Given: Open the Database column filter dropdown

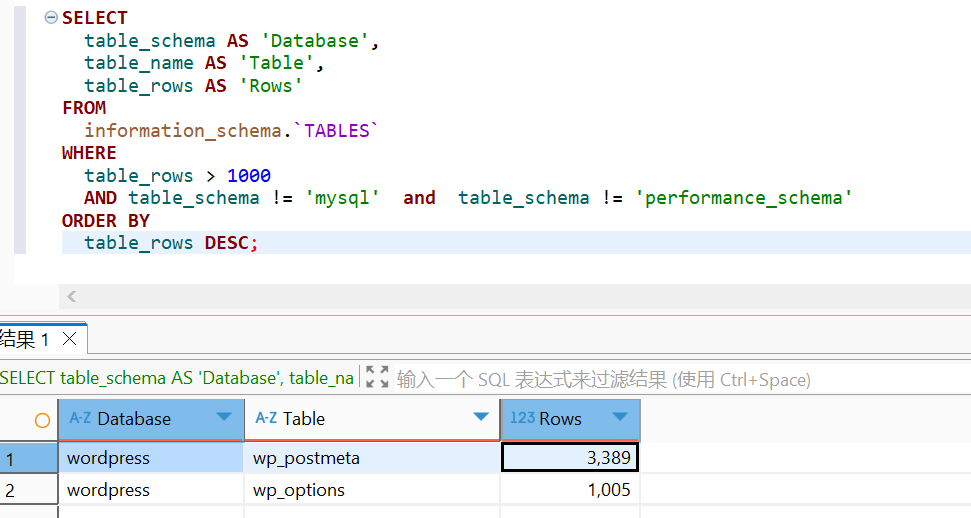Looking at the screenshot, I should pyautogui.click(x=224, y=418).
